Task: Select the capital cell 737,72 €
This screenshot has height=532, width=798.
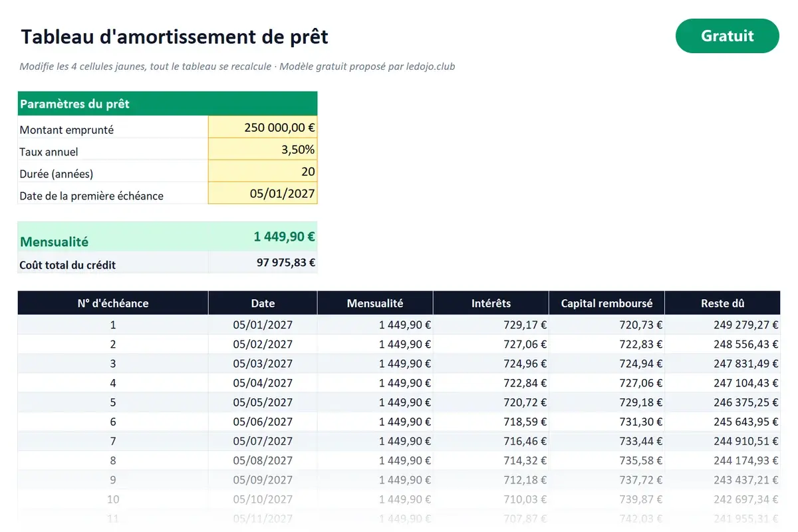Action: [606, 479]
